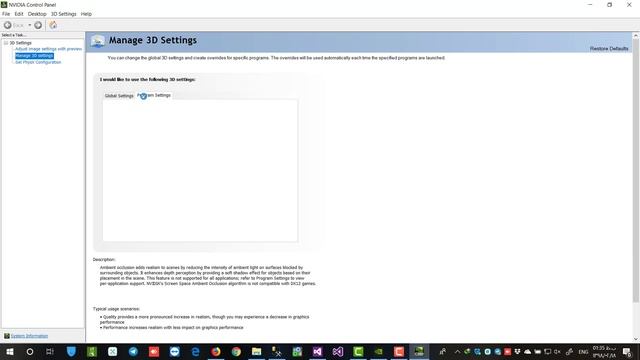Open Cortana search circle in taskbar

click(x=30, y=351)
